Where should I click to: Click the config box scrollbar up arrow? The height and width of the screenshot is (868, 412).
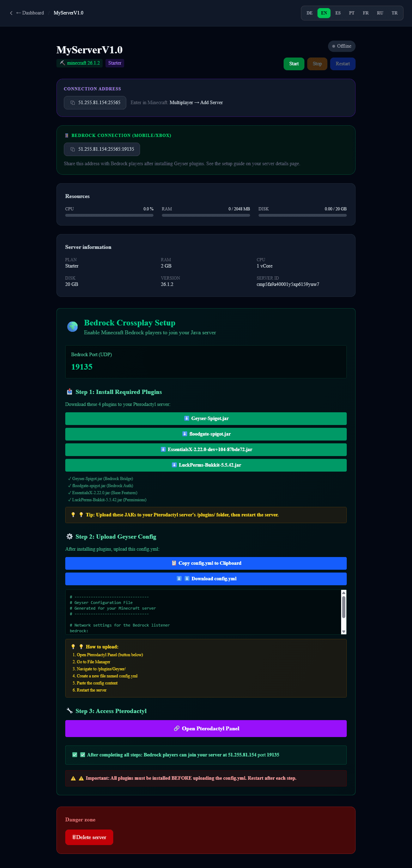coord(344,593)
